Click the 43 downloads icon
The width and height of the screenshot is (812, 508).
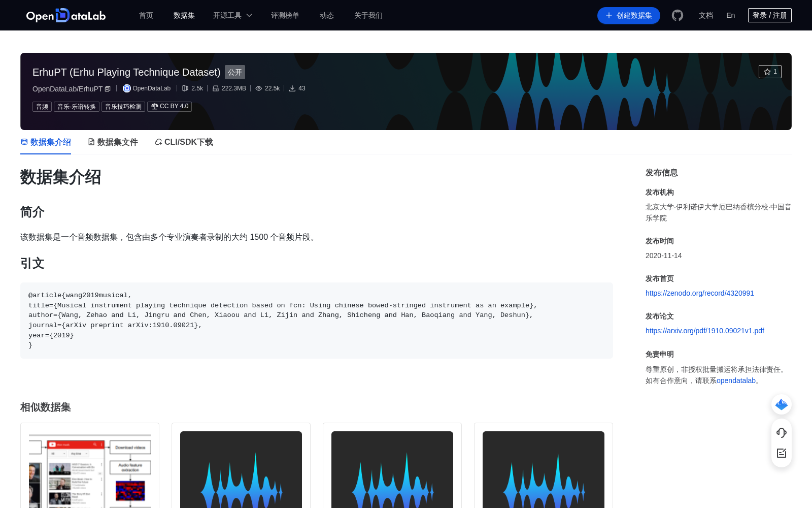pos(292,88)
